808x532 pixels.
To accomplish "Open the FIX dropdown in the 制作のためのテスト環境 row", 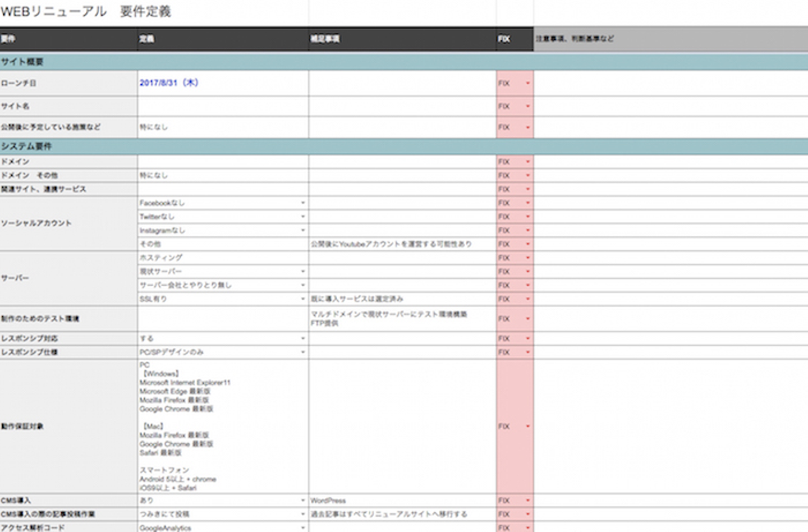I will pos(527,319).
